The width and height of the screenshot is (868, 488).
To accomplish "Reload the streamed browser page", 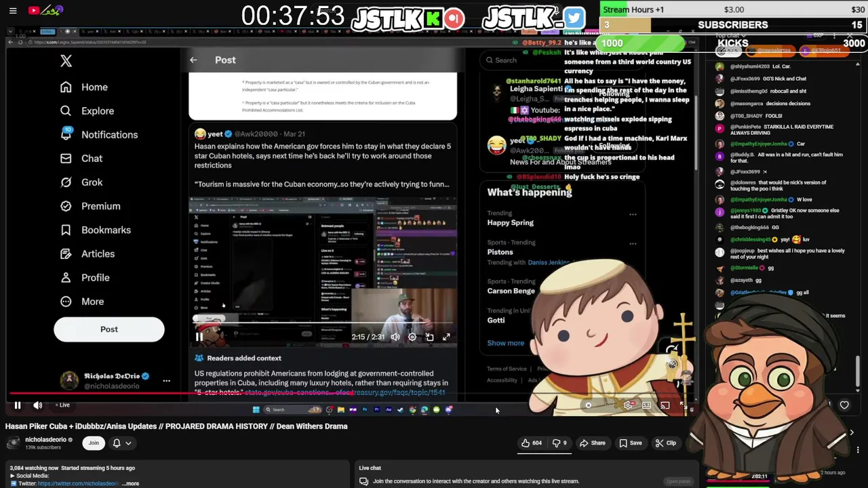I will 20,42.
